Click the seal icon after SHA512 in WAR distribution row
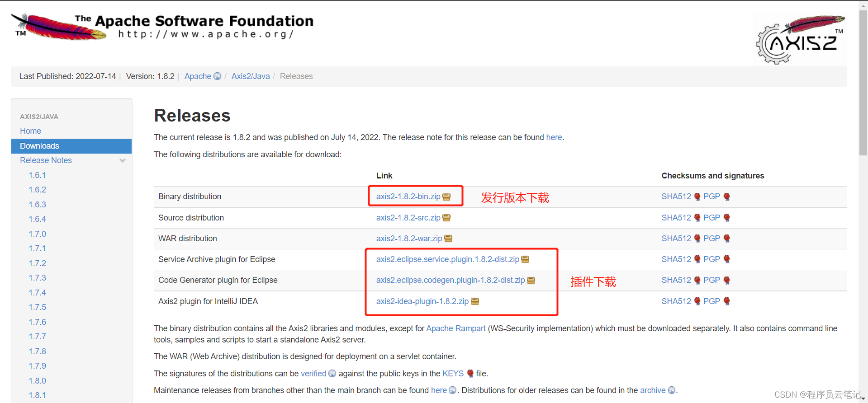The image size is (868, 403). click(x=697, y=239)
